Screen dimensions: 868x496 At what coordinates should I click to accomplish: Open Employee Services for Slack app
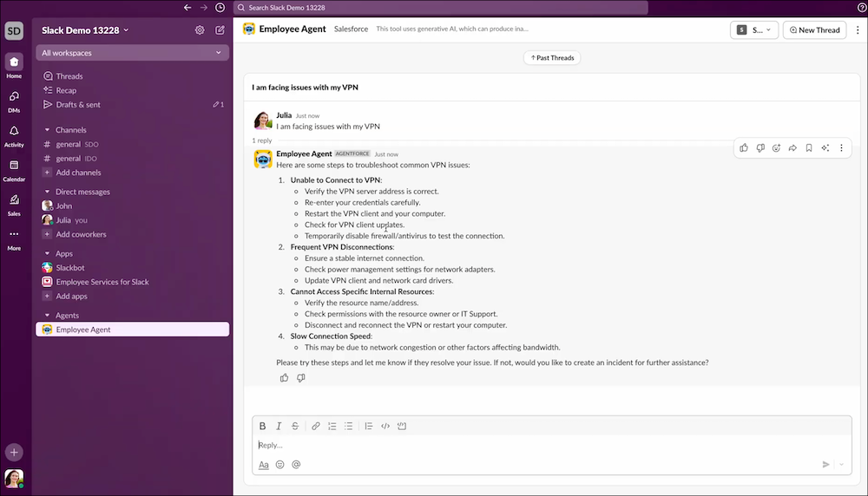pyautogui.click(x=132, y=282)
